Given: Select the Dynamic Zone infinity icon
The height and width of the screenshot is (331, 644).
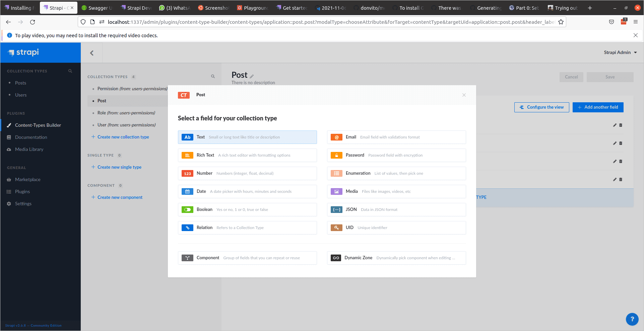Looking at the screenshot, I should click(336, 258).
